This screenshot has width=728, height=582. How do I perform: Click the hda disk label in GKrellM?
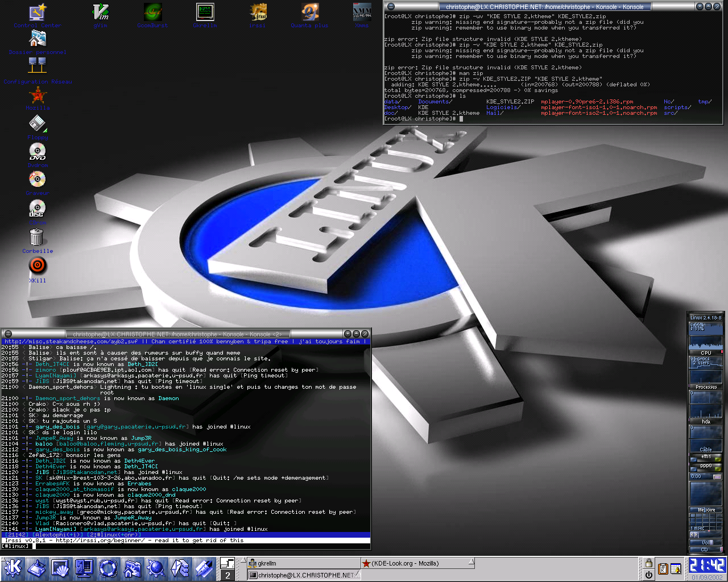706,422
